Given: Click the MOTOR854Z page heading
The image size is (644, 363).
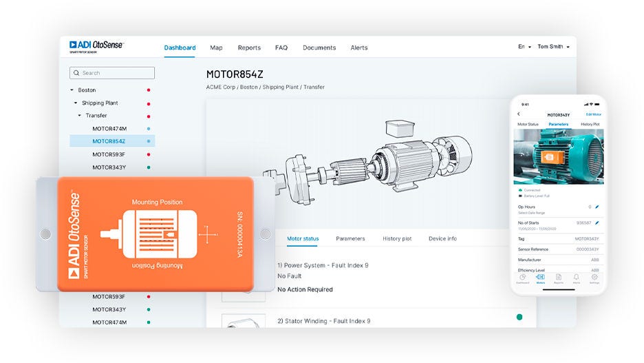Looking at the screenshot, I should coord(235,74).
